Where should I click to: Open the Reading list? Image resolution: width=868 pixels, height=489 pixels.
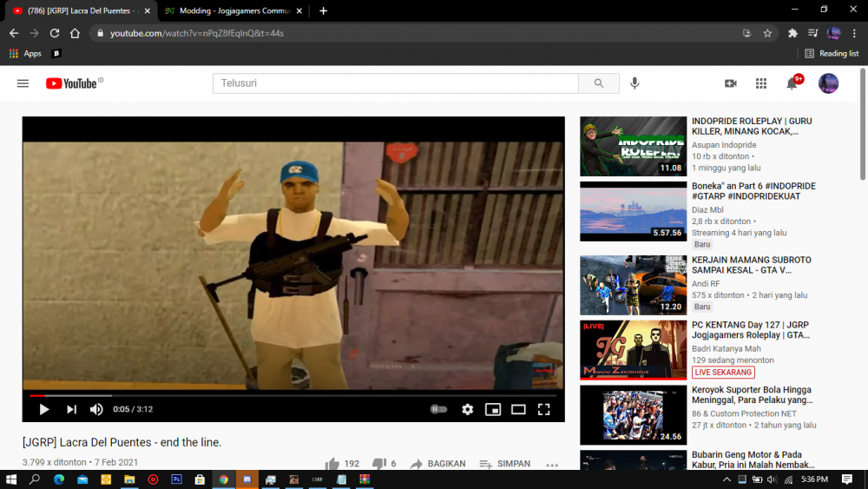pos(832,53)
